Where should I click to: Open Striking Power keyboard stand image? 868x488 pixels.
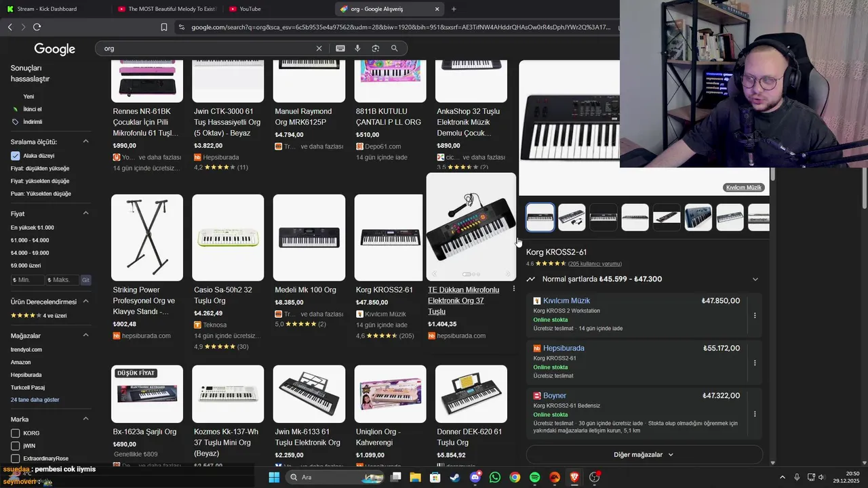(147, 237)
